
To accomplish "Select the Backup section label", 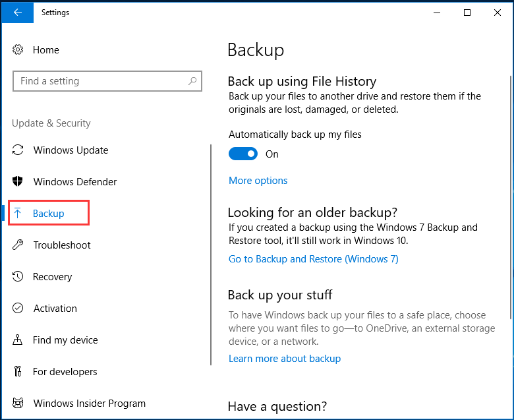I will [49, 213].
